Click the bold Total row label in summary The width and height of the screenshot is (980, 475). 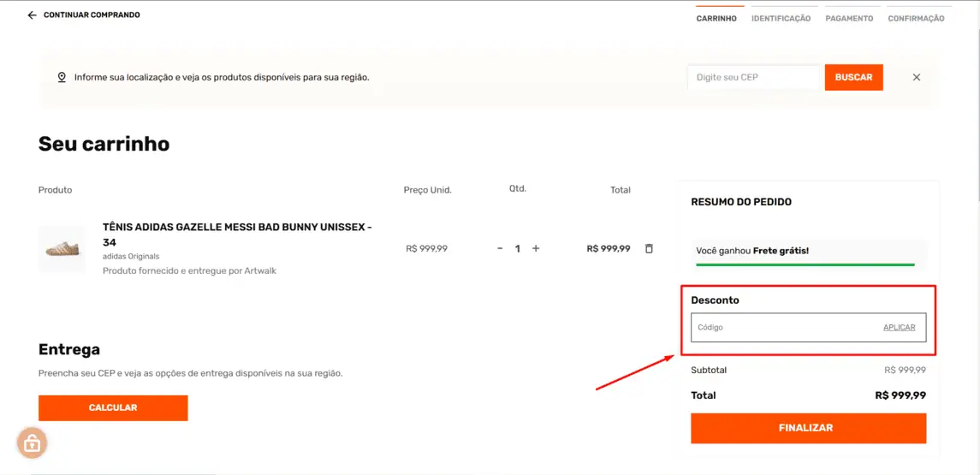tap(704, 395)
